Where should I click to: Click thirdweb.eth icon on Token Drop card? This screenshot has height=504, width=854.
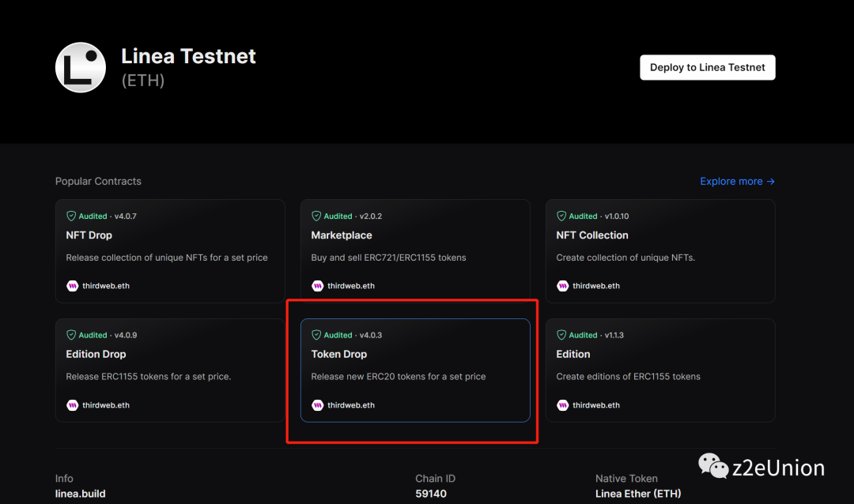(x=317, y=405)
